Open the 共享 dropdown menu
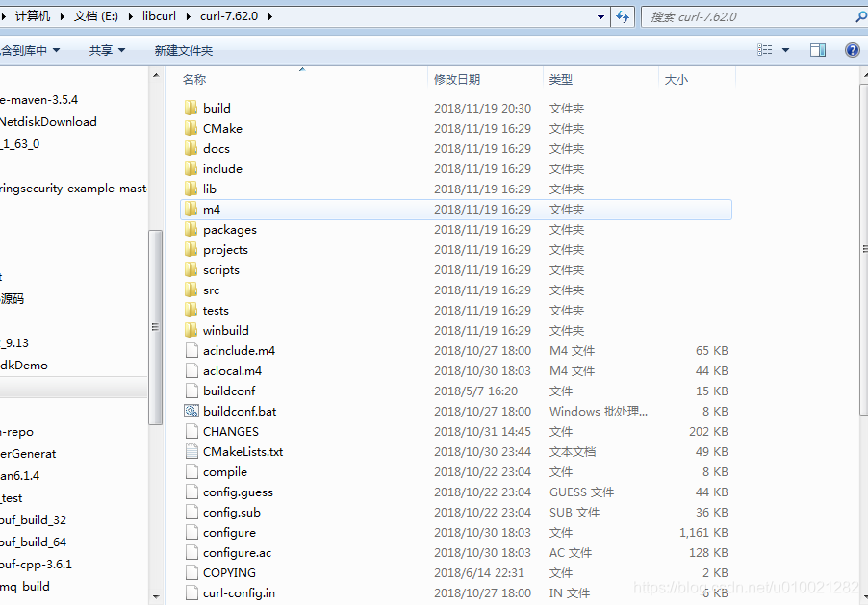The image size is (868, 605). point(108,50)
